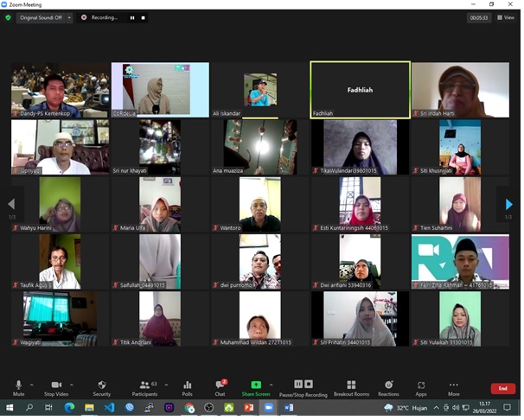Expand audio options arrow beside Mute
Image resolution: width=524 pixels, height=420 pixels.
tap(32, 384)
